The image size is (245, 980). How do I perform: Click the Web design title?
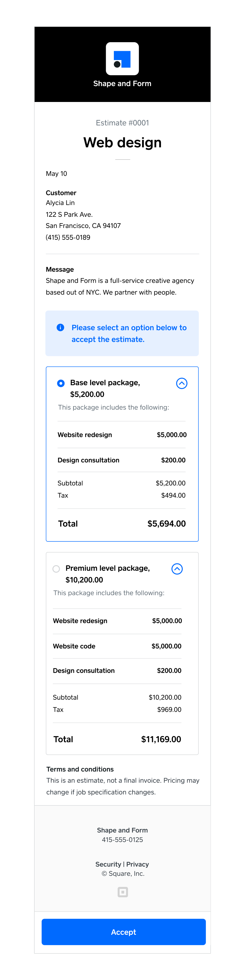[x=122, y=142]
